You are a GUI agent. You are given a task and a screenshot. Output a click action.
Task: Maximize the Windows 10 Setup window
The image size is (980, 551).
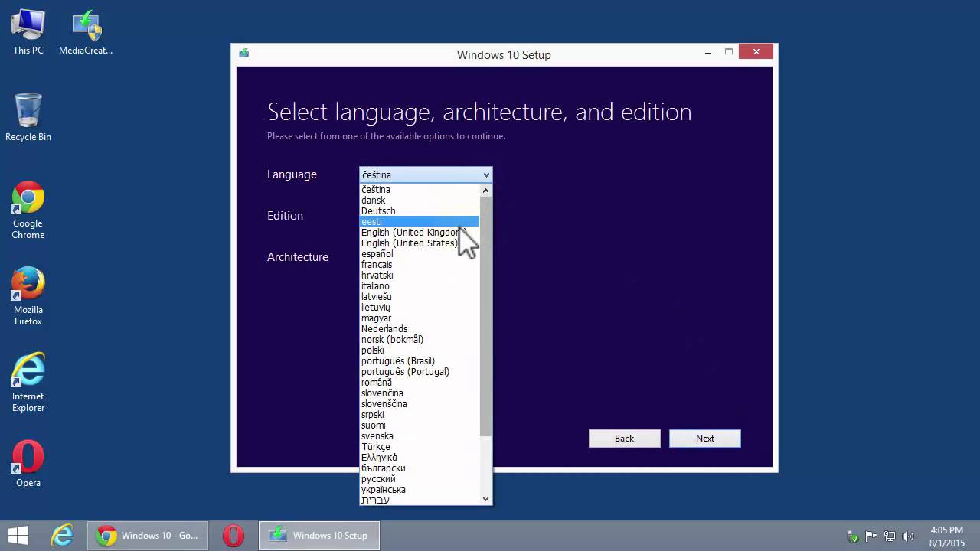(729, 52)
